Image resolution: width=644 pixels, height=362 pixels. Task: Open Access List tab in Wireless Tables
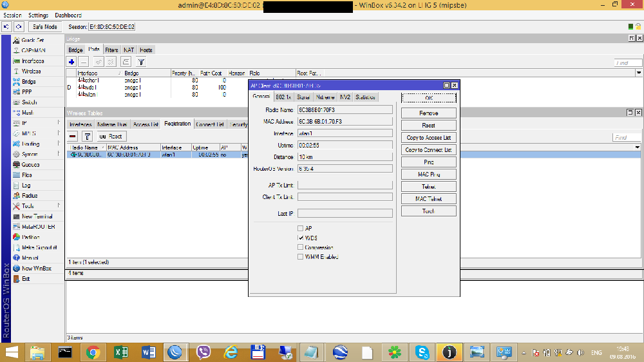(146, 124)
